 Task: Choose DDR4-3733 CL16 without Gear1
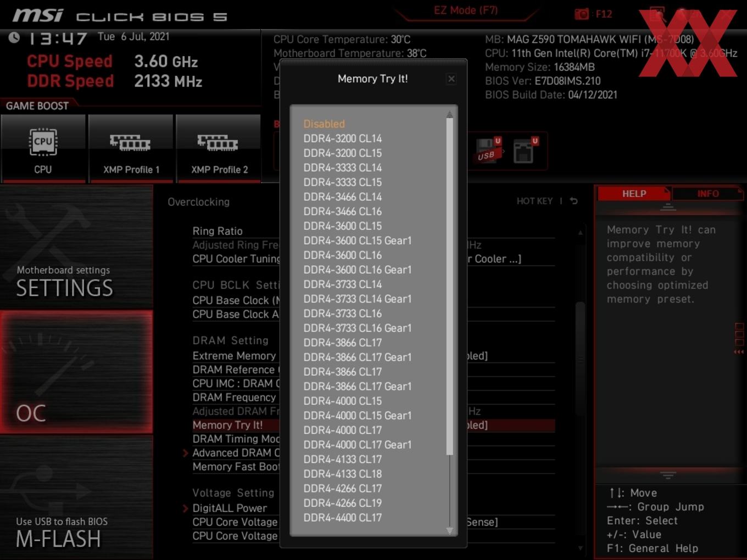tap(343, 313)
